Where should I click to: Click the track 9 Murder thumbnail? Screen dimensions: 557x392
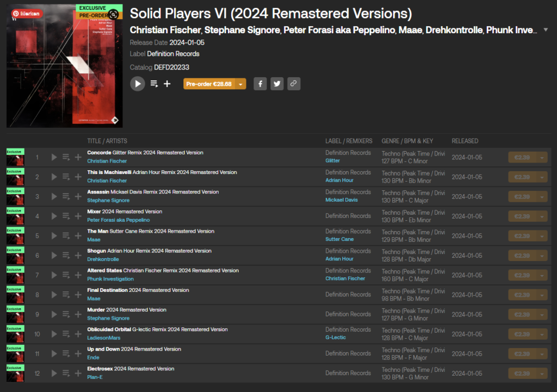pyautogui.click(x=15, y=314)
